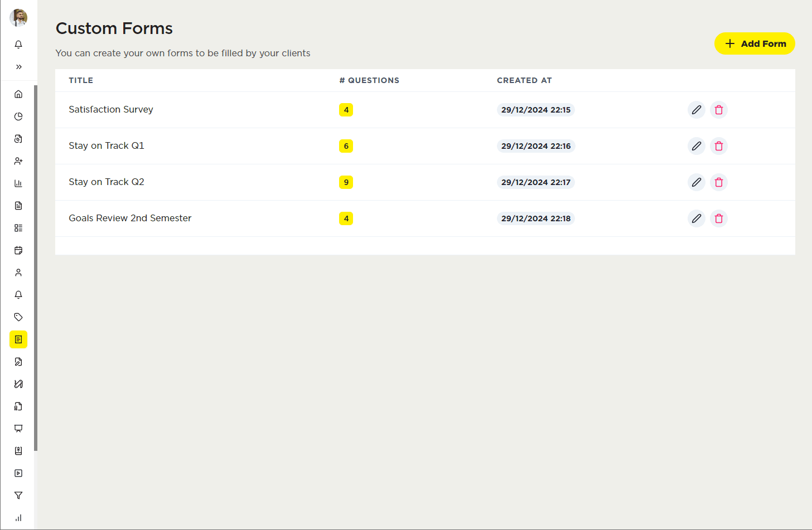Click the top notification bell icon
The height and width of the screenshot is (530, 812).
18,45
